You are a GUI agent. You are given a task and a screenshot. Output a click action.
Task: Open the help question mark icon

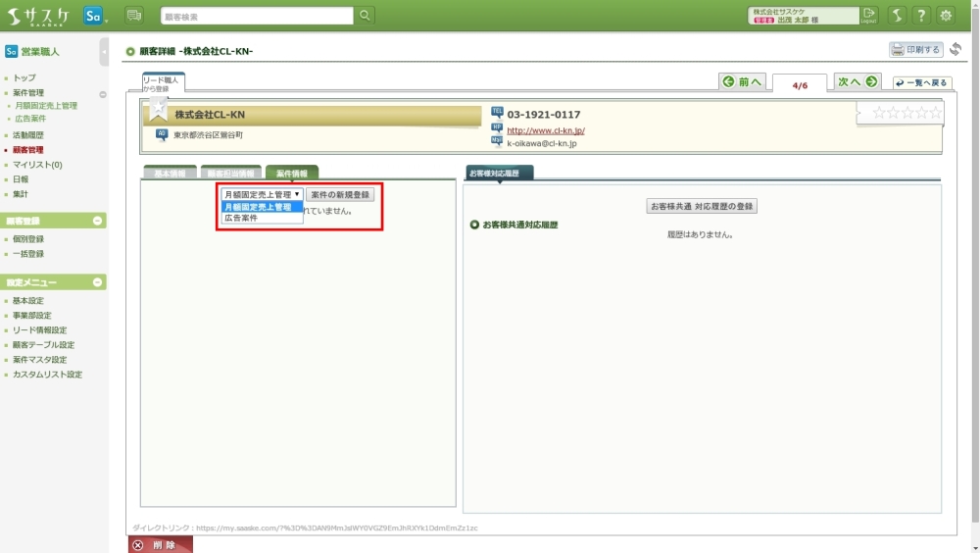point(921,15)
